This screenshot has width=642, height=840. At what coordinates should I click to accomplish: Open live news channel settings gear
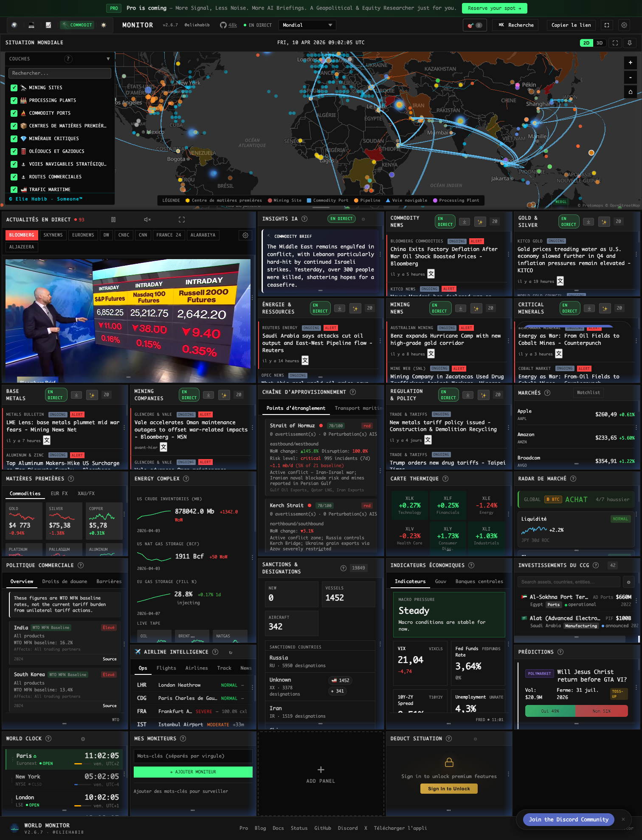pos(245,235)
